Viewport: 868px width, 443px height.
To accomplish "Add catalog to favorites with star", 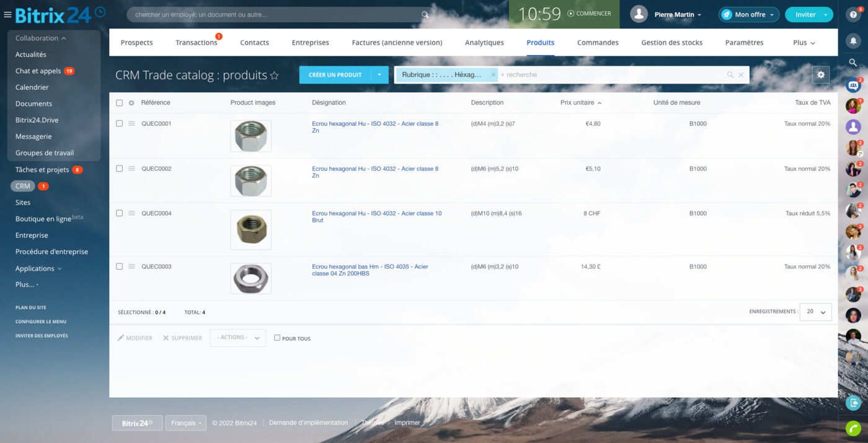I will pyautogui.click(x=274, y=76).
